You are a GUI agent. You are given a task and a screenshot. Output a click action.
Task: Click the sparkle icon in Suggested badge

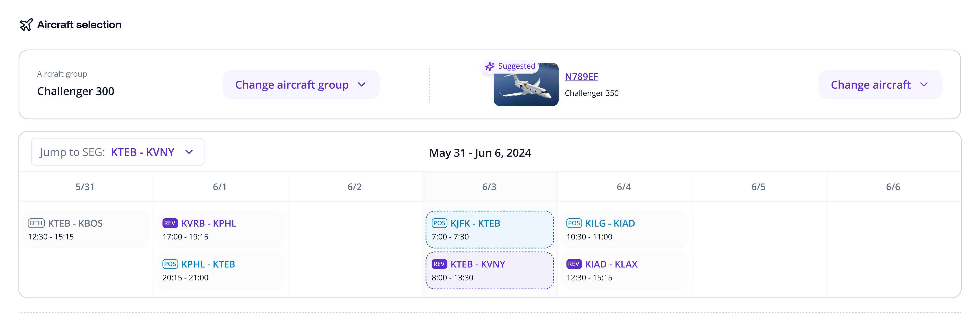point(490,66)
